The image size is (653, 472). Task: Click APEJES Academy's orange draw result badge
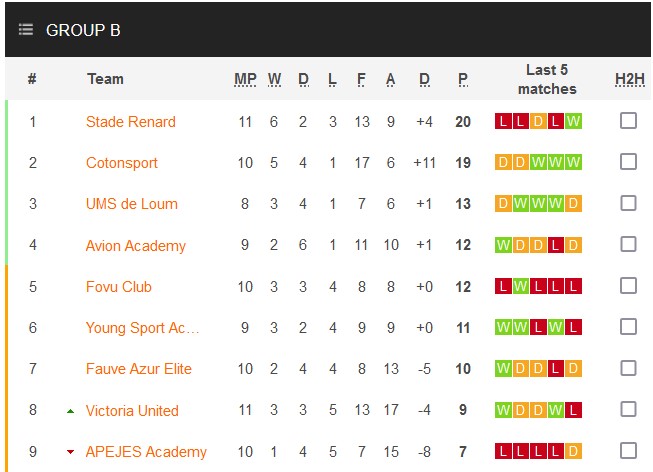pyautogui.click(x=573, y=452)
